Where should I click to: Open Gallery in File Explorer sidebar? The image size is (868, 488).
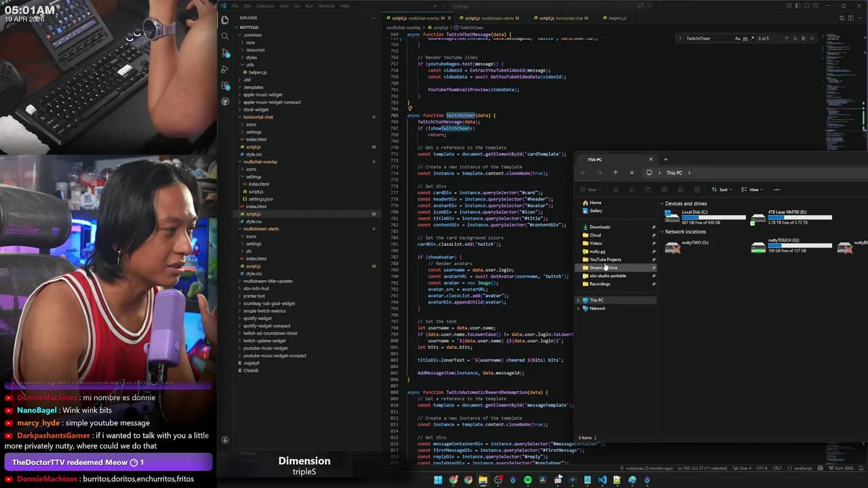pos(595,211)
